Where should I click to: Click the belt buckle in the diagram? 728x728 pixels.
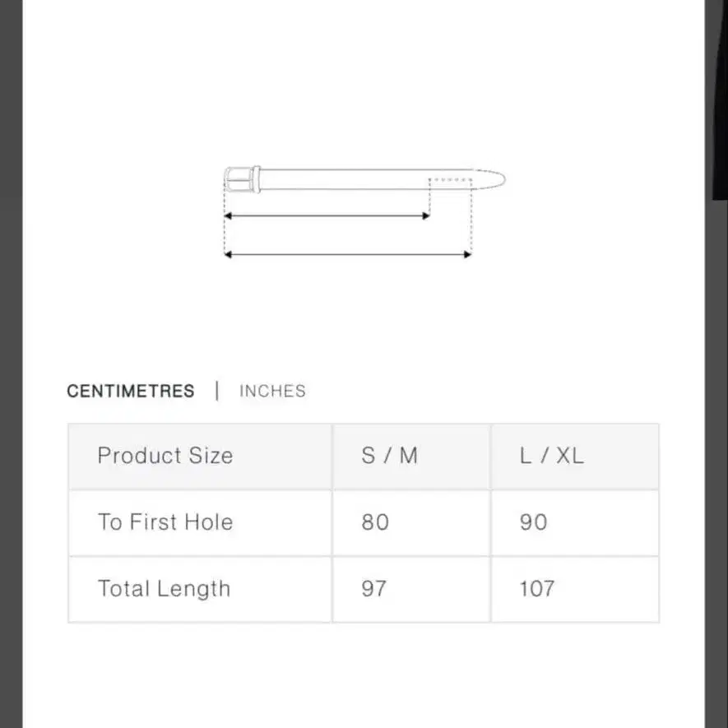(236, 179)
